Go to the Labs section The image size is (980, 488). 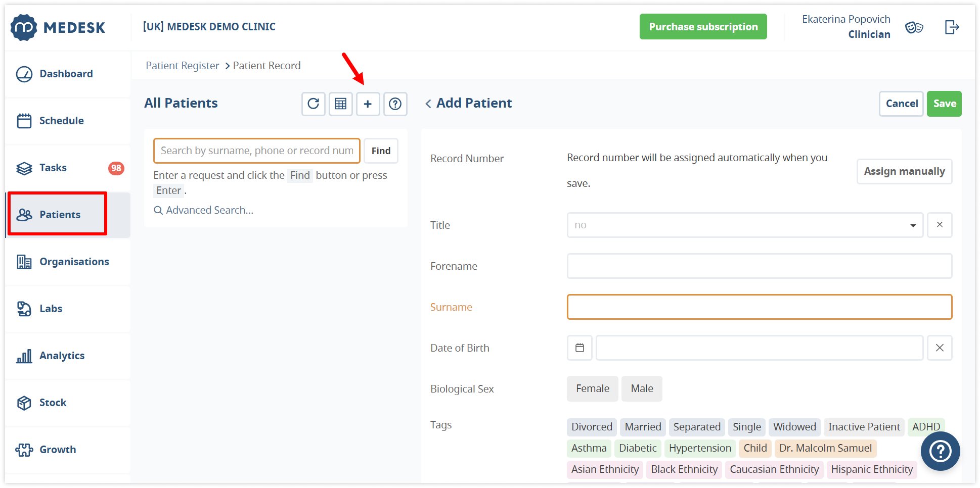tap(51, 309)
